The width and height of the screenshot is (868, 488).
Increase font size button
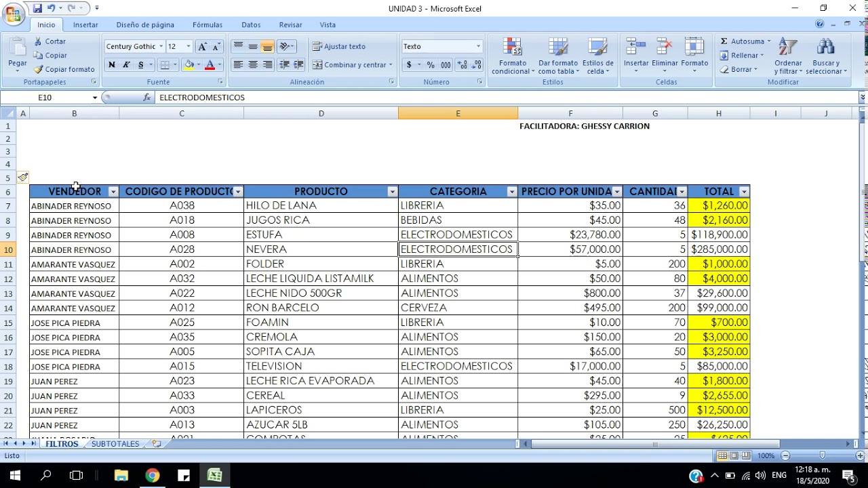(202, 46)
